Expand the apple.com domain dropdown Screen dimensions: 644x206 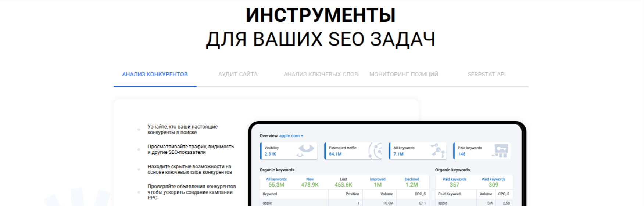[291, 136]
